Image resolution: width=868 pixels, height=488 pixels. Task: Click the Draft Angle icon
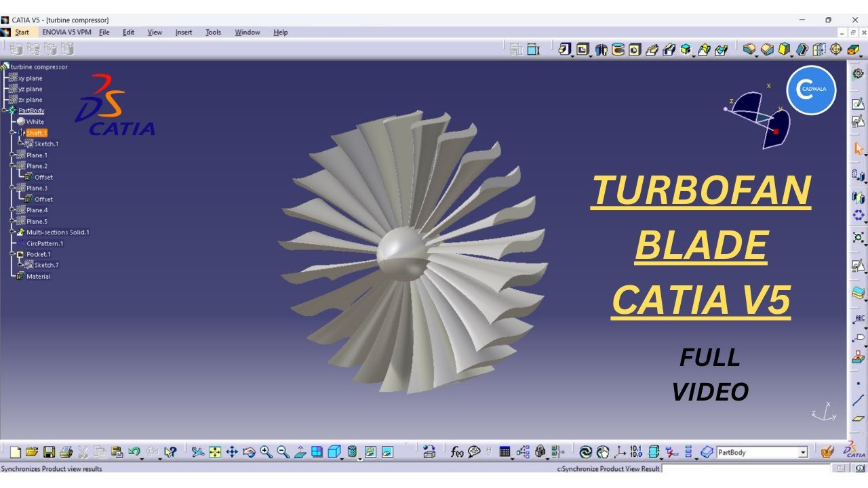pyautogui.click(x=784, y=49)
